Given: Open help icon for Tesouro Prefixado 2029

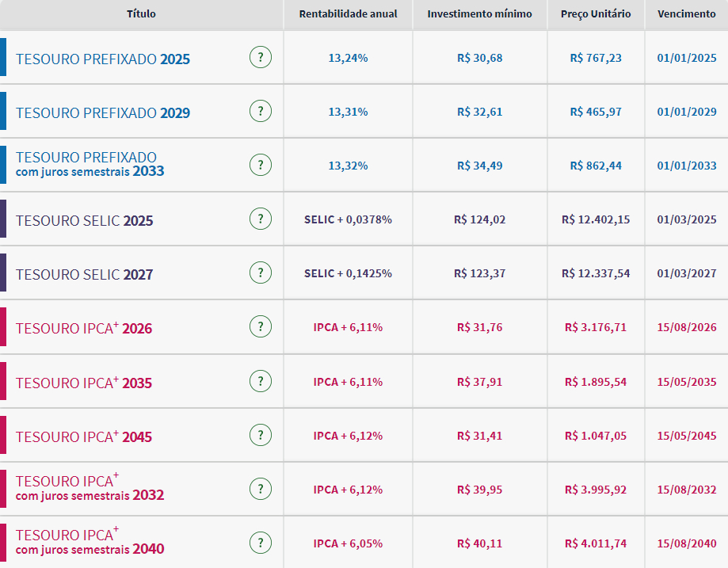Looking at the screenshot, I should [261, 111].
